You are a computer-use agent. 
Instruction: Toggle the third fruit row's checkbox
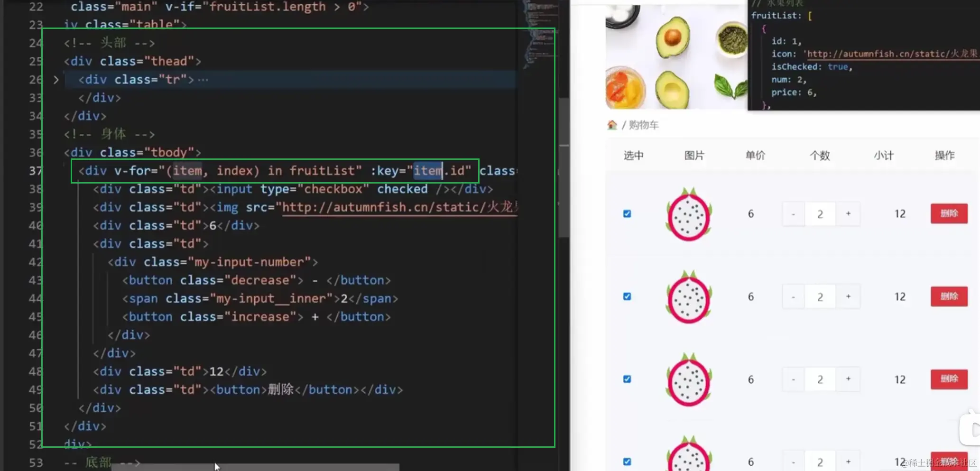(x=627, y=379)
